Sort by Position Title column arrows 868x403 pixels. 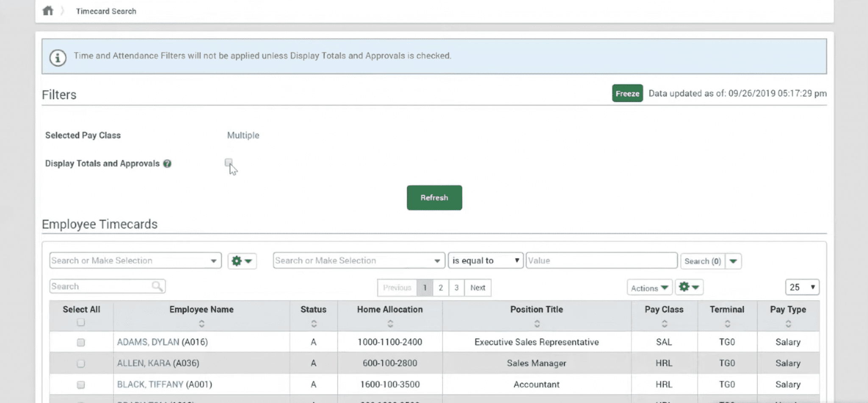[x=537, y=324]
